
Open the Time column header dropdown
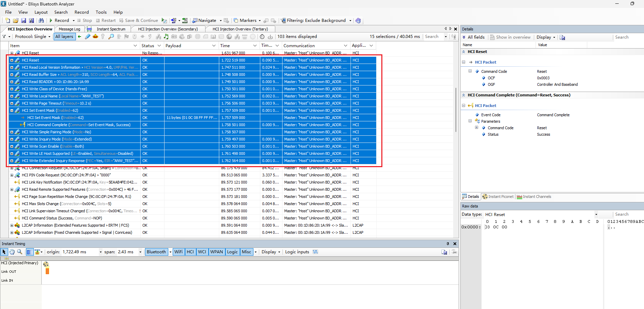255,45
